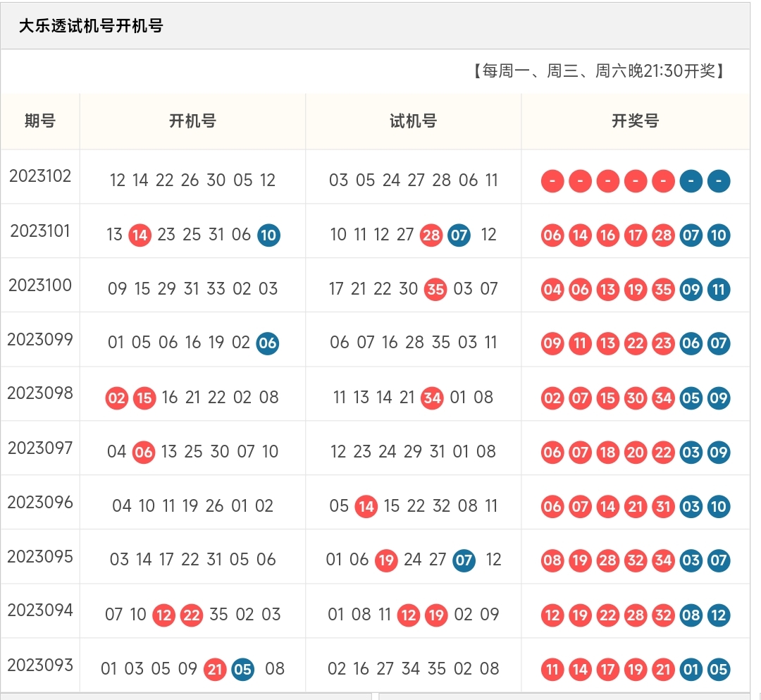Click the 开机号 column header
The width and height of the screenshot is (761, 700).
pyautogui.click(x=192, y=121)
